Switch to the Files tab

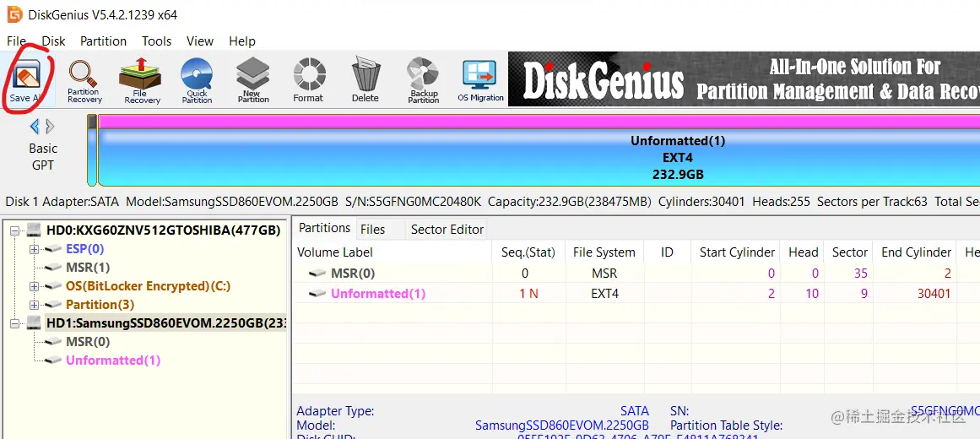(373, 230)
